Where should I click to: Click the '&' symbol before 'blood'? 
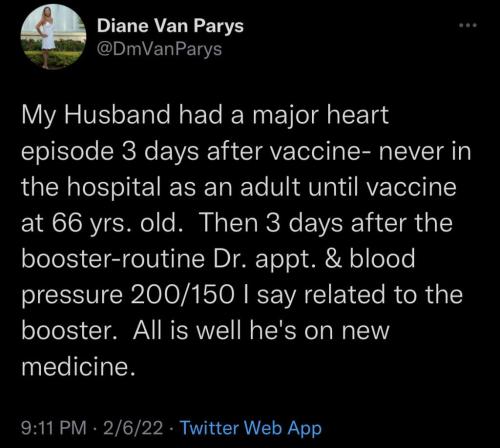click(334, 259)
